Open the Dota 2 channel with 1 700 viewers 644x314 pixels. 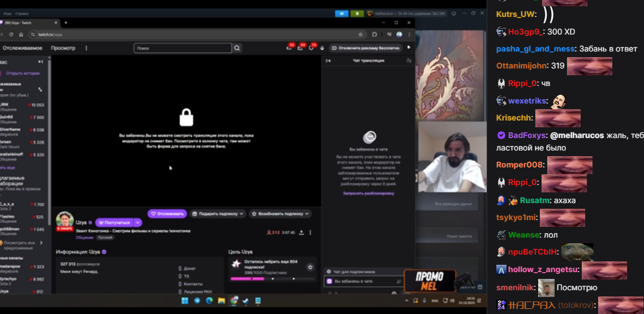click(23, 206)
